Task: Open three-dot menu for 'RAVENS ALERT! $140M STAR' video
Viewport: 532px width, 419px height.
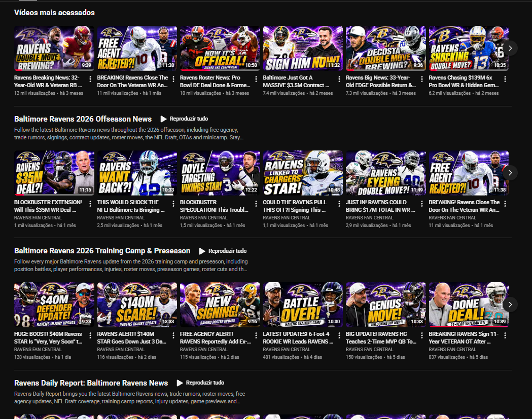Action: (x=173, y=335)
